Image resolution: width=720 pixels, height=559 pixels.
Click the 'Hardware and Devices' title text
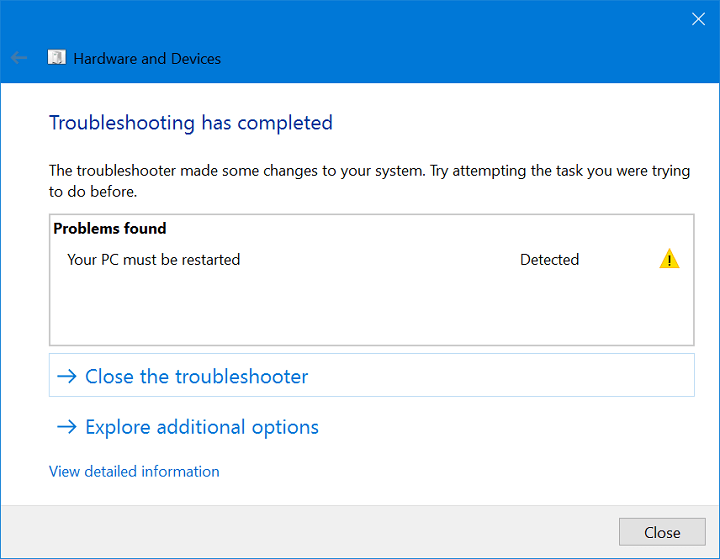tap(147, 59)
